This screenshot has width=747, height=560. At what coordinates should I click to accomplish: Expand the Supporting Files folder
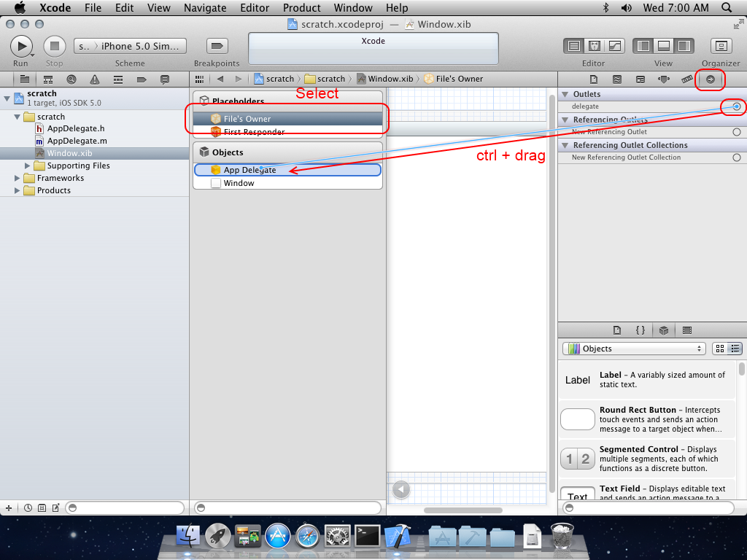pyautogui.click(x=28, y=166)
